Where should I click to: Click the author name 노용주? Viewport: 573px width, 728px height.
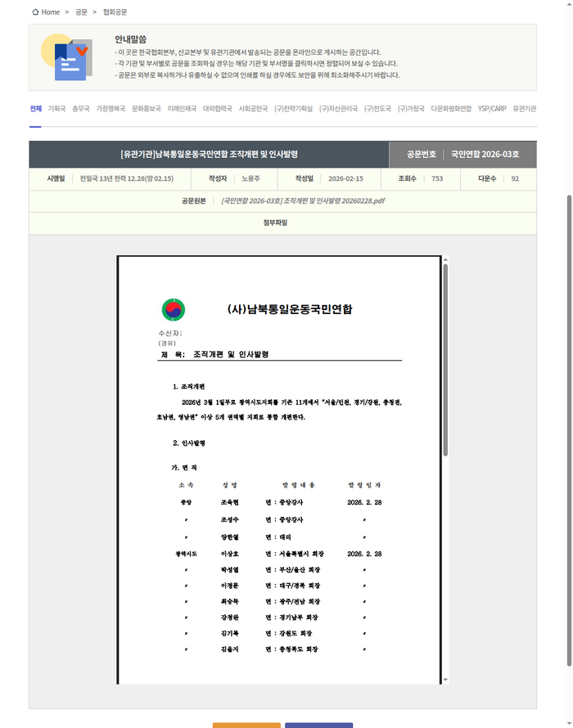point(251,179)
